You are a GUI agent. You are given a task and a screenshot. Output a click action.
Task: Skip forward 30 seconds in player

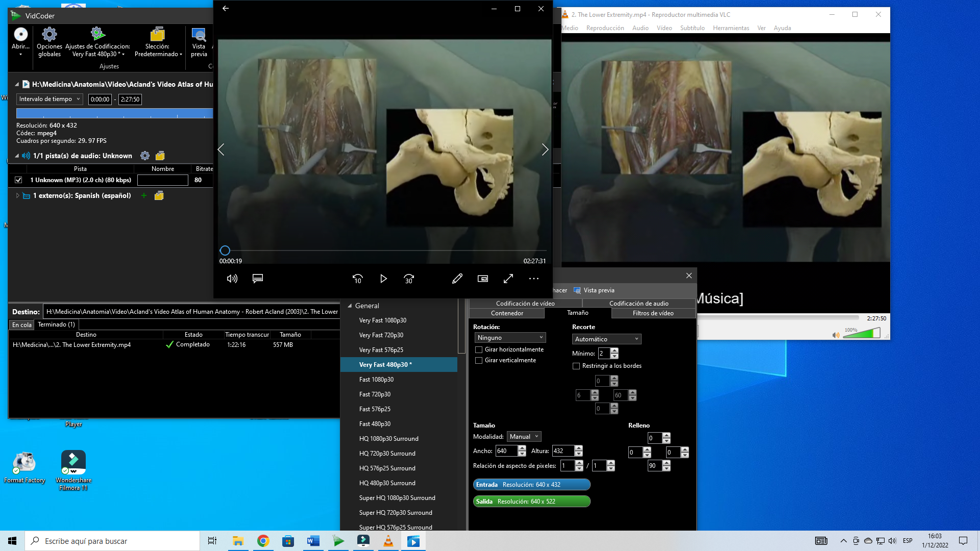coord(409,279)
